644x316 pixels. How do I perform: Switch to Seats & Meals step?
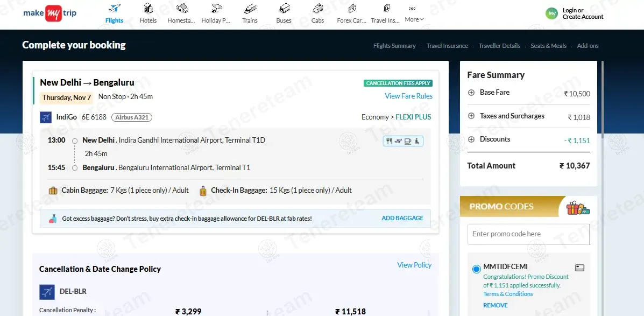coord(548,46)
